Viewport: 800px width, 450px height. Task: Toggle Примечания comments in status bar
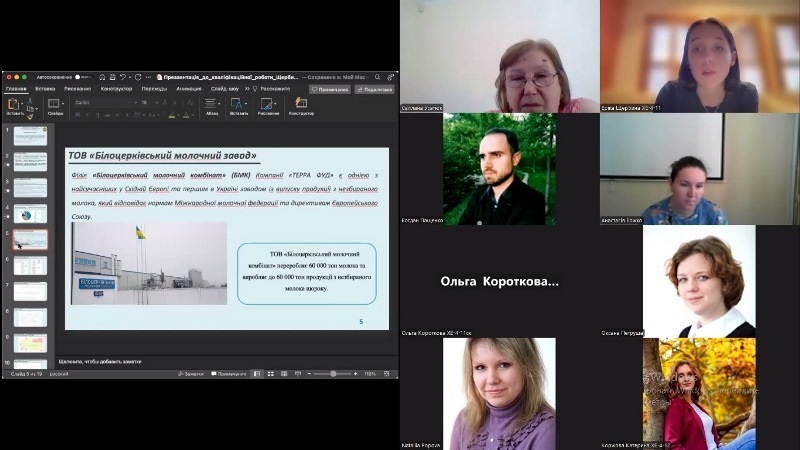pos(229,374)
